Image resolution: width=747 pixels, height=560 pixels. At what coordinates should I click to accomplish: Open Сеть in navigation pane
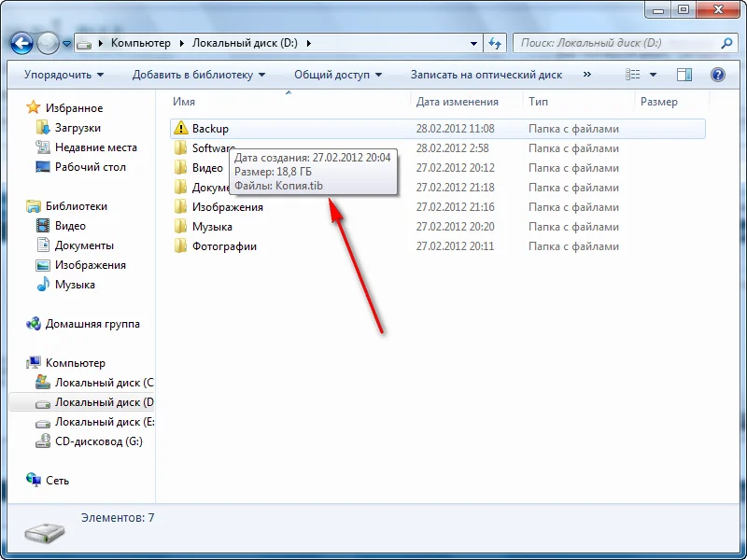[x=57, y=481]
